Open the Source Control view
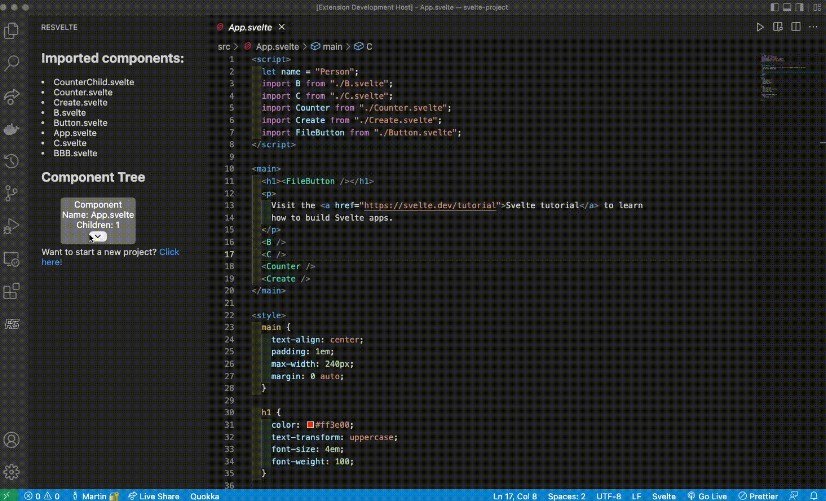 [12, 193]
